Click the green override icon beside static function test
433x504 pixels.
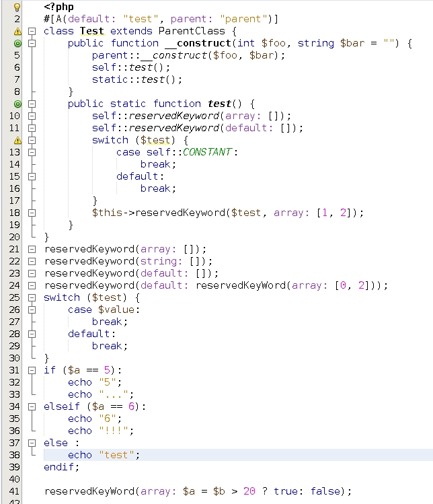[x=17, y=104]
